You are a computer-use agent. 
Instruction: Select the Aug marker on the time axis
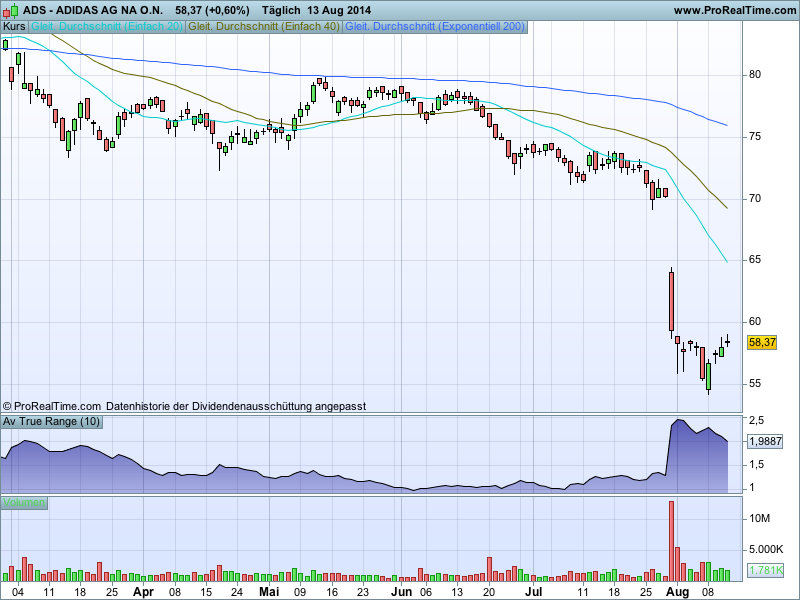click(x=680, y=591)
